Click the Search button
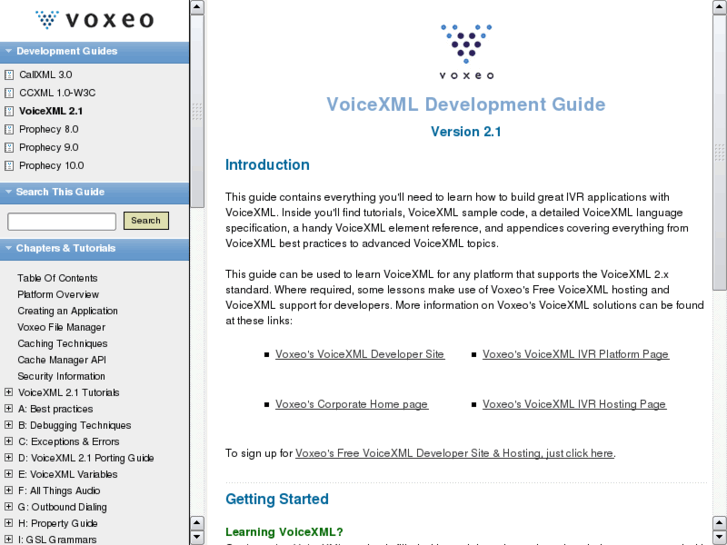The image size is (727, 545). pyautogui.click(x=146, y=221)
